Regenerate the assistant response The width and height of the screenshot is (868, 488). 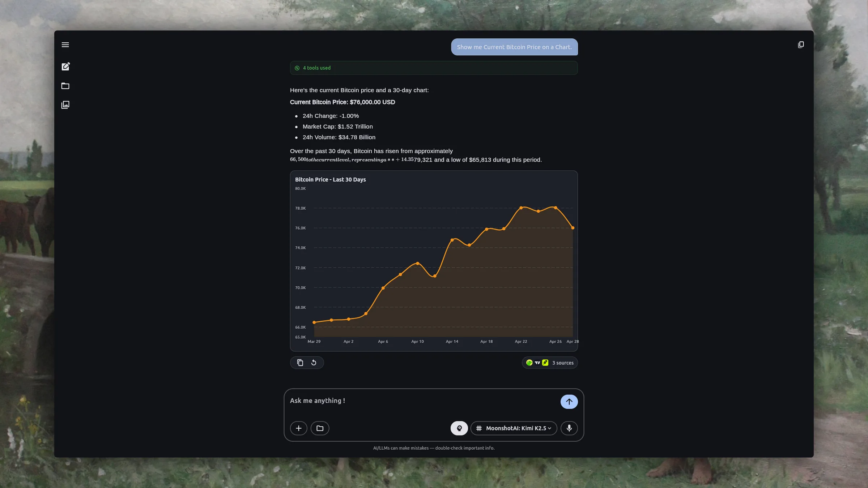[x=314, y=363]
